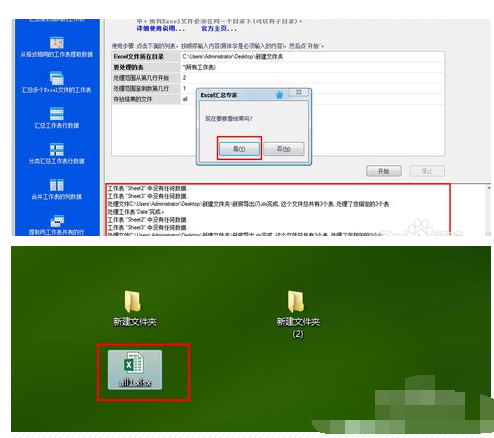Open the 新建文件夹 (2) desktop folder
494x438 pixels.
click(x=296, y=301)
